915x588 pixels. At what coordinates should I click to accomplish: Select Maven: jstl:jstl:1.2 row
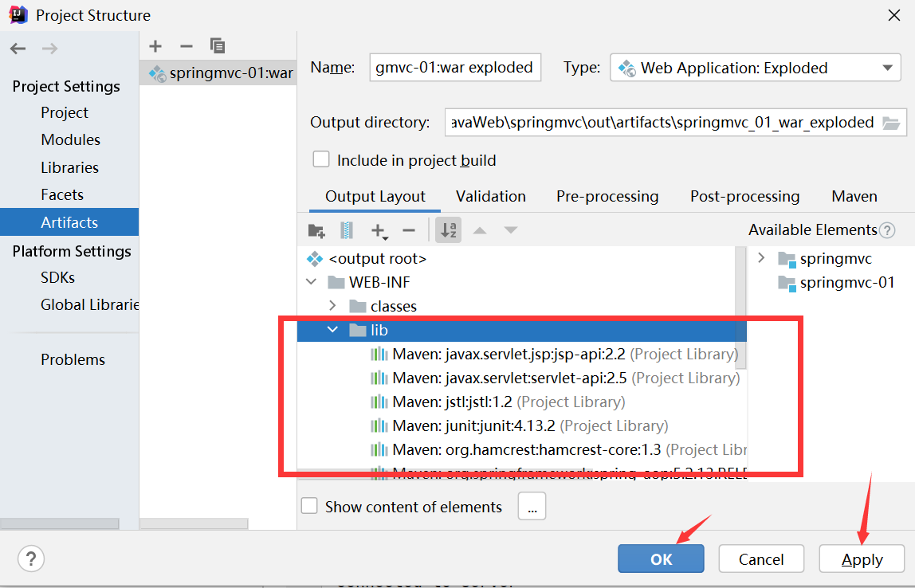click(x=522, y=402)
